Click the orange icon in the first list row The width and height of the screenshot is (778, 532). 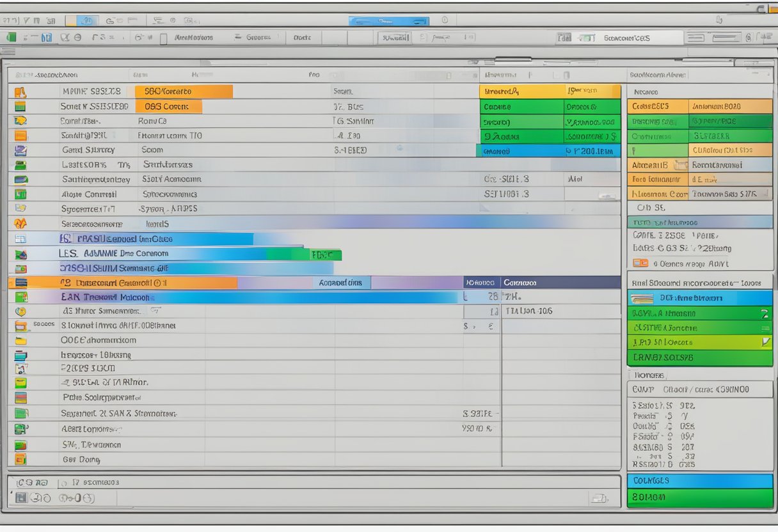click(20, 92)
